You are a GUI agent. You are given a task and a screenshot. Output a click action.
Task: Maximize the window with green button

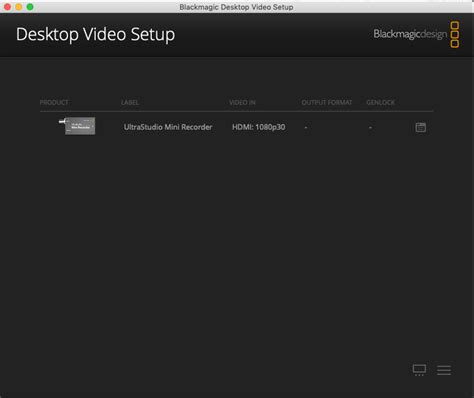pyautogui.click(x=30, y=7)
